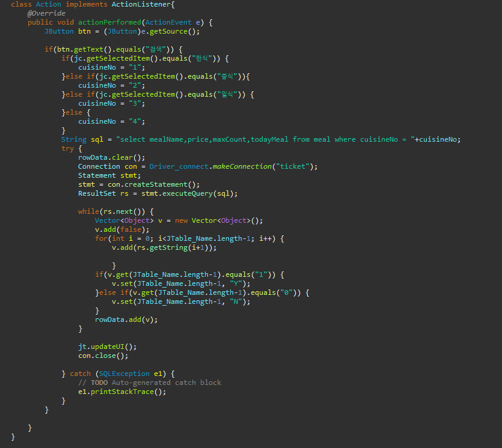Click the 'rowData.add(v)' statement
This screenshot has width=502, height=448.
coord(126,319)
